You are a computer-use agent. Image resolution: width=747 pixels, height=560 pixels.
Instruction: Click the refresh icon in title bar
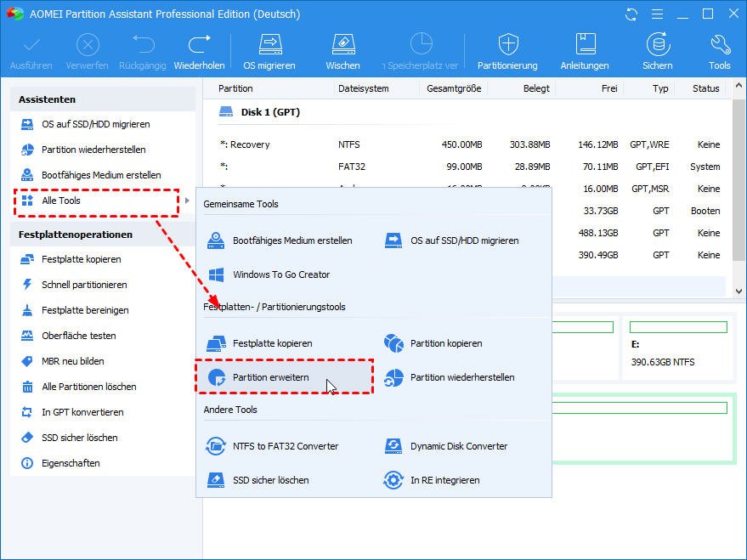[x=631, y=14]
